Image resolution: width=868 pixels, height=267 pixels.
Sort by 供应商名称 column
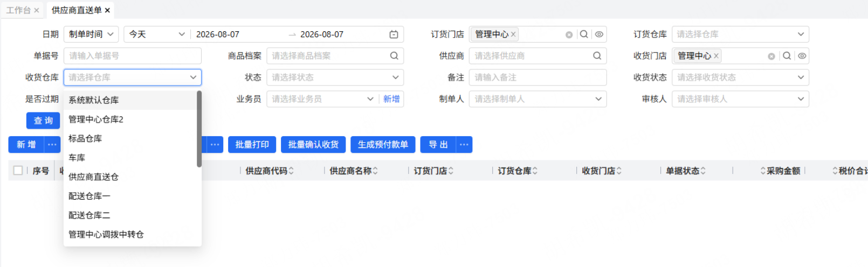[375, 171]
